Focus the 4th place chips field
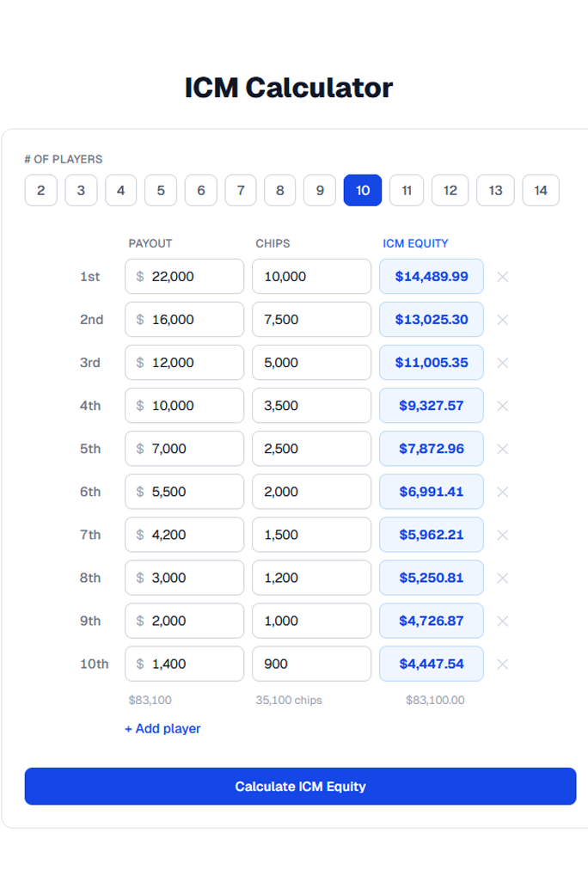 click(311, 406)
